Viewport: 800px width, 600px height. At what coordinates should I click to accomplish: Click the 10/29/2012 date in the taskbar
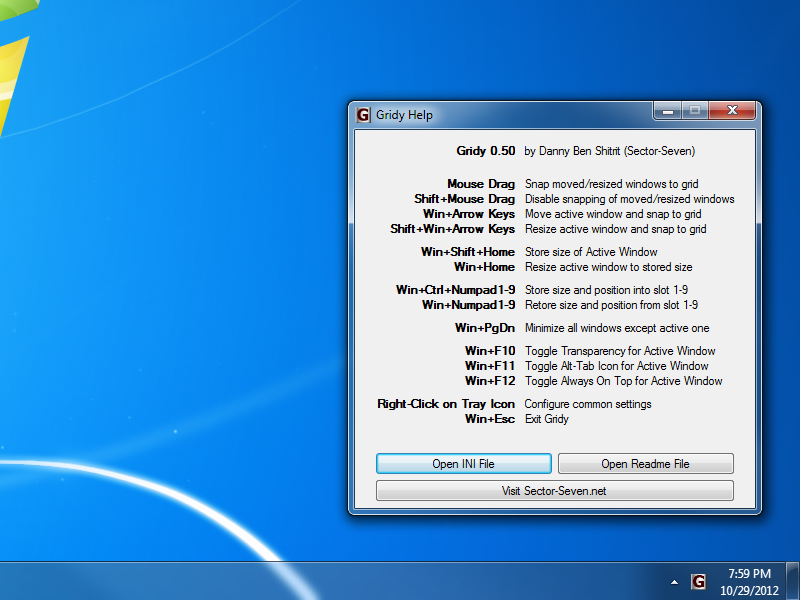point(749,589)
